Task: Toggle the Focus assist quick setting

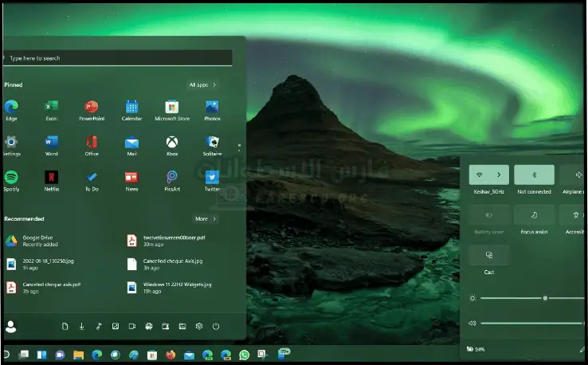Action: 534,214
